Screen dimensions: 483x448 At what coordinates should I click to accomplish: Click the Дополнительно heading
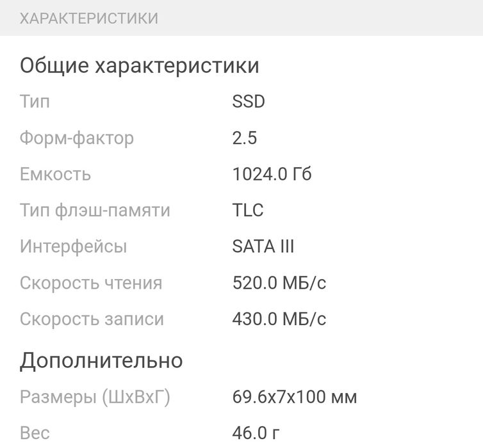click(x=101, y=360)
